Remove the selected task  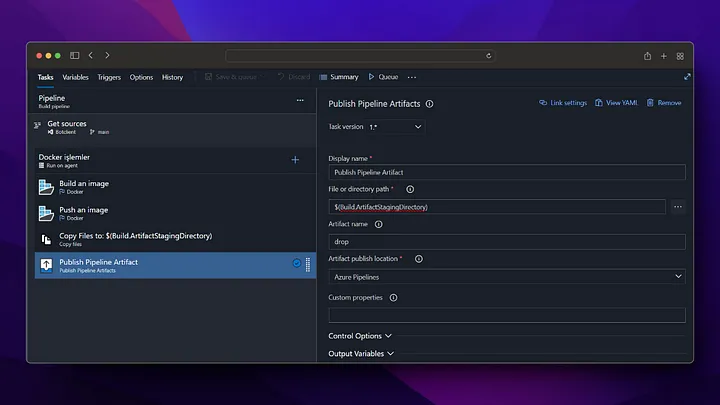coord(664,103)
